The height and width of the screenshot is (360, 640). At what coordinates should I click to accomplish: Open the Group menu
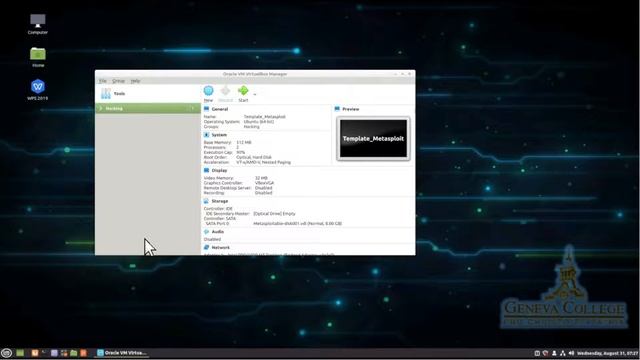tap(118, 81)
